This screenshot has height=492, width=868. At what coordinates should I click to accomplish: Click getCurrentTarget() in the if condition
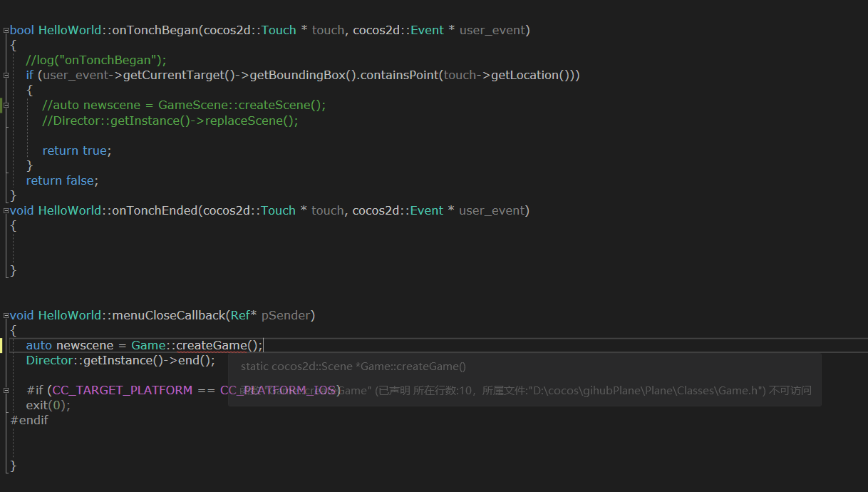pyautogui.click(x=180, y=75)
